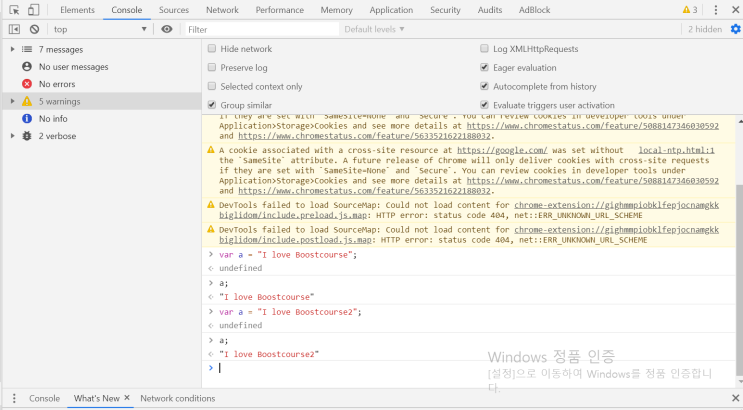Toggle the device toolbar icon
This screenshot has height=410, width=743.
tap(33, 10)
